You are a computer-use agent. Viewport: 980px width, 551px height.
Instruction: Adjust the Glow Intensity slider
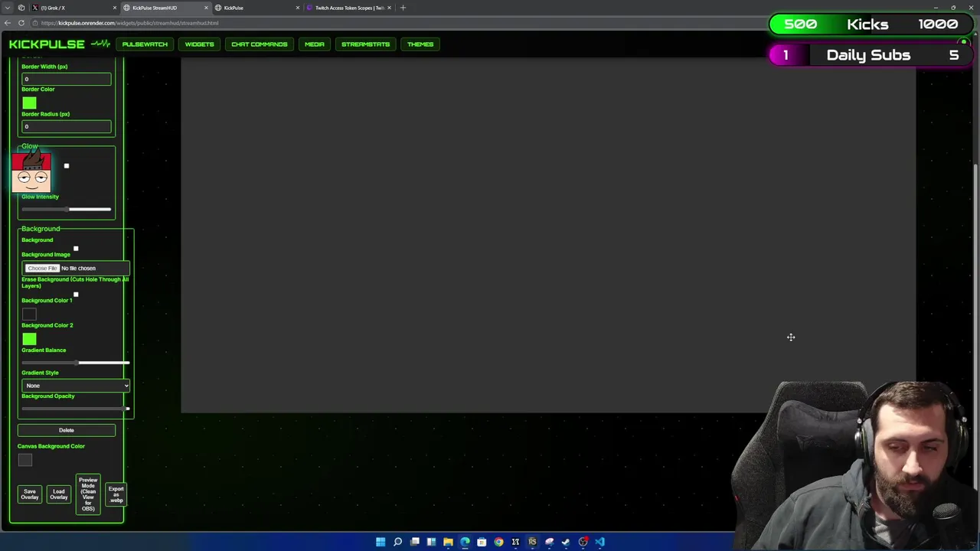coord(67,209)
